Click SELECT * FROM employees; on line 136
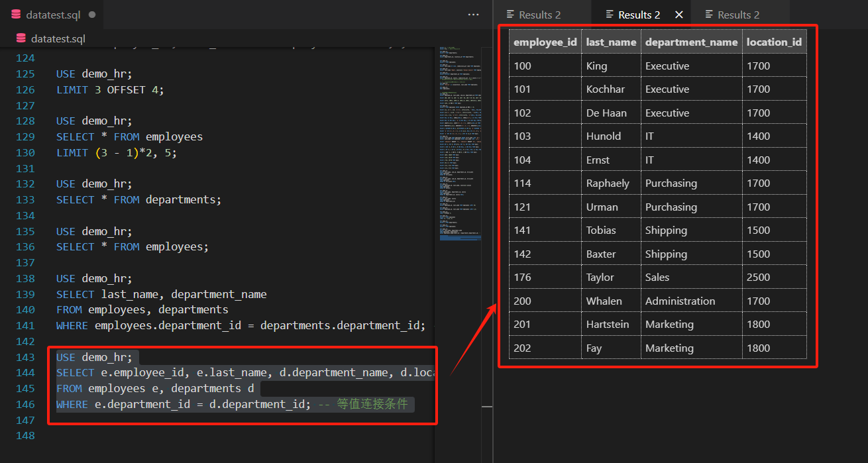Viewport: 868px width, 463px height. click(132, 246)
